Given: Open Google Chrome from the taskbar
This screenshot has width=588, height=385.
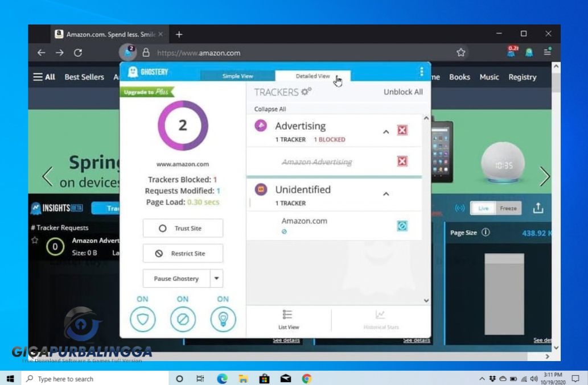Looking at the screenshot, I should coord(307,379).
